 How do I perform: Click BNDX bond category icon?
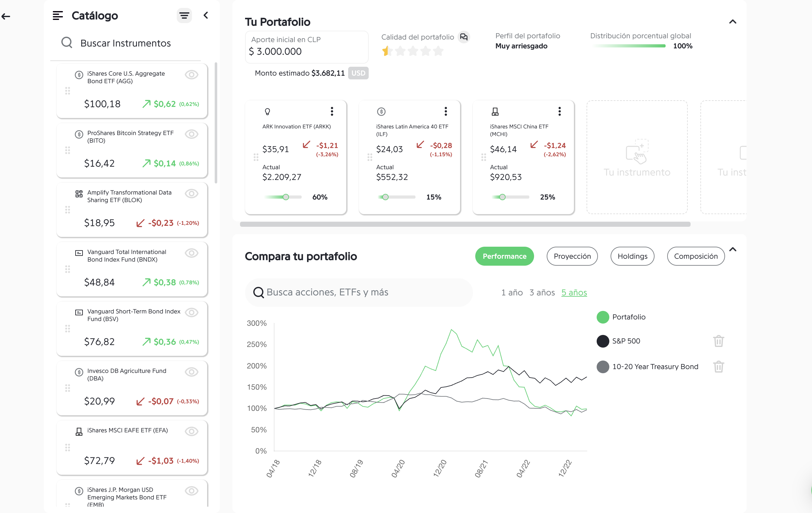pyautogui.click(x=79, y=253)
